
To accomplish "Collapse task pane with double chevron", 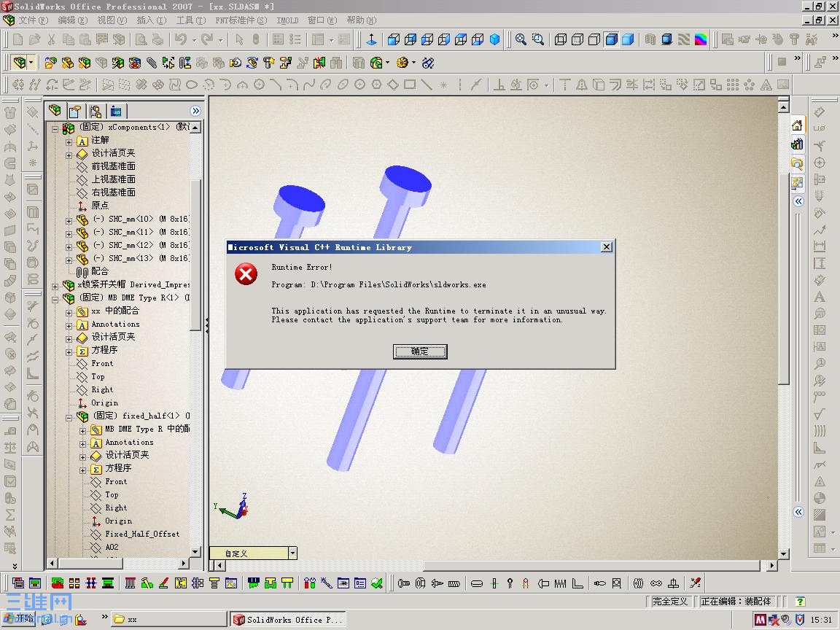I will [x=798, y=201].
